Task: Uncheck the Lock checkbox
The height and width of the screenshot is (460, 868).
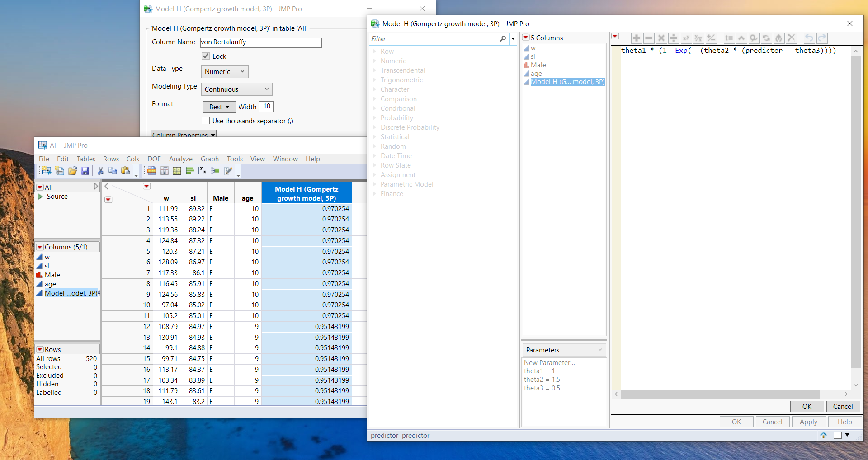Action: pyautogui.click(x=206, y=56)
